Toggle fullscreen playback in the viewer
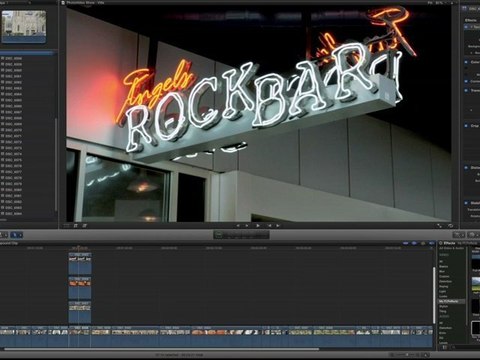Image resolution: width=480 pixels, height=360 pixels. point(440,226)
